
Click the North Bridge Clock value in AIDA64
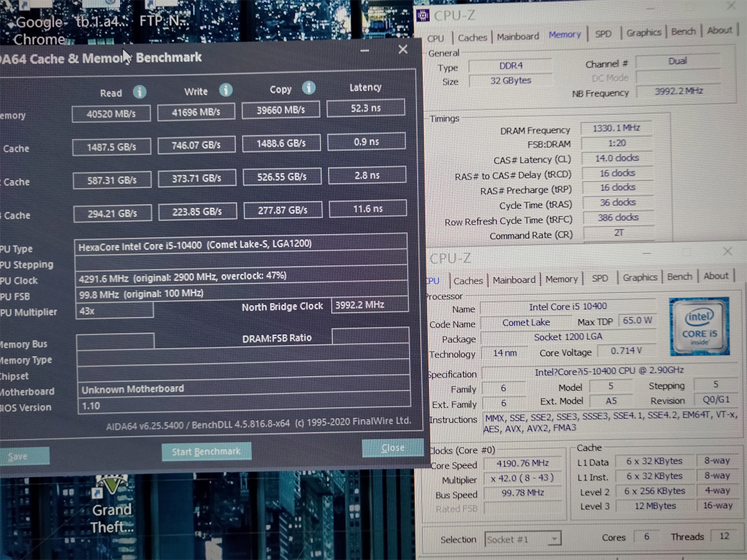click(x=370, y=304)
